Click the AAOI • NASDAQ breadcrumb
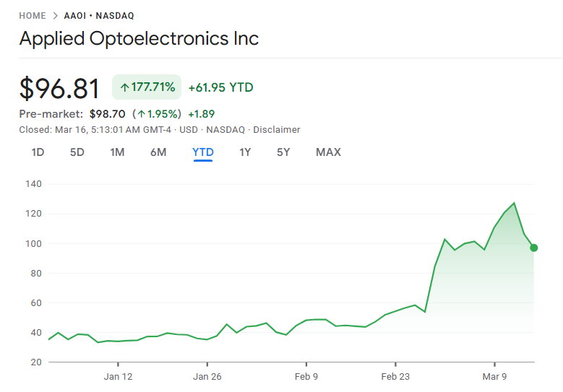Viewport: 563px width, 392px height. click(99, 16)
